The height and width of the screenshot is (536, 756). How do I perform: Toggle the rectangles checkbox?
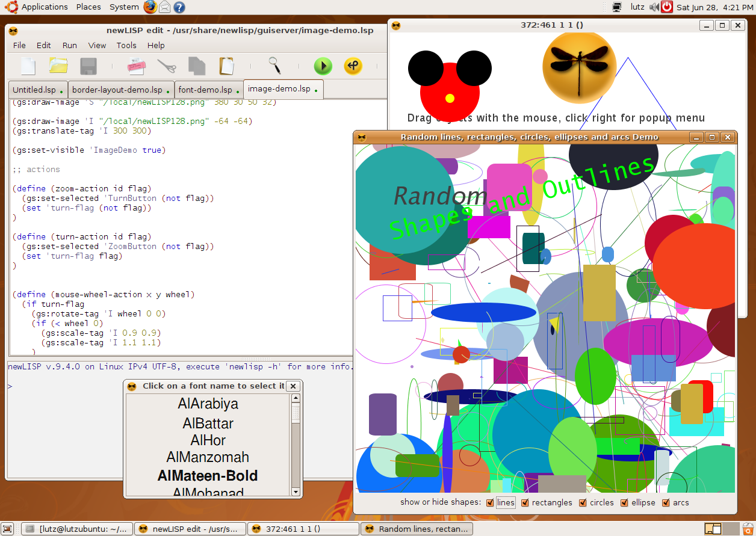coord(525,502)
